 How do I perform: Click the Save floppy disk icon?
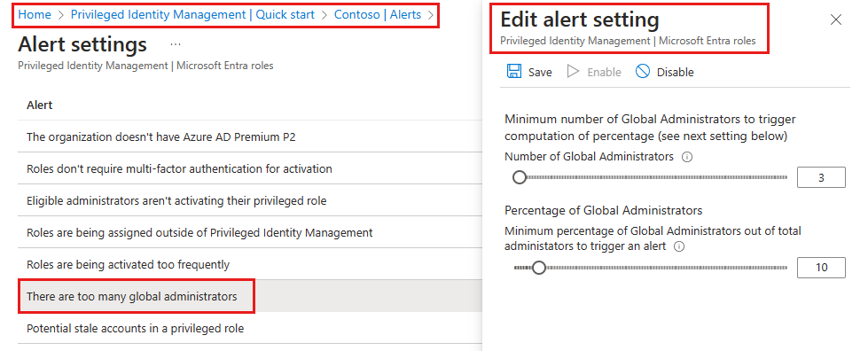tap(514, 72)
